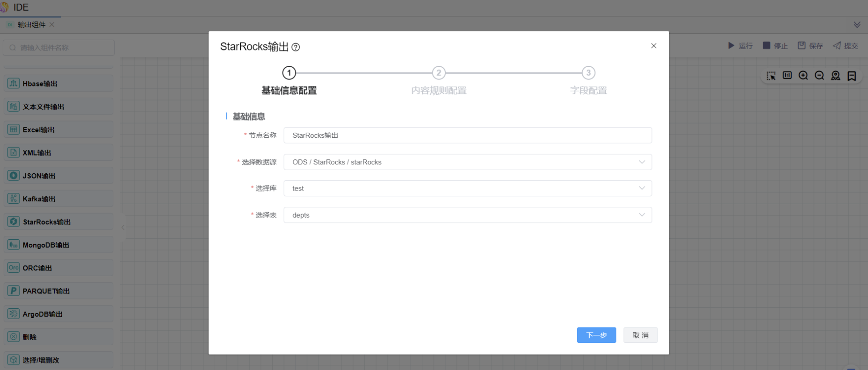Switch to the 输出组件 tab

tap(31, 25)
